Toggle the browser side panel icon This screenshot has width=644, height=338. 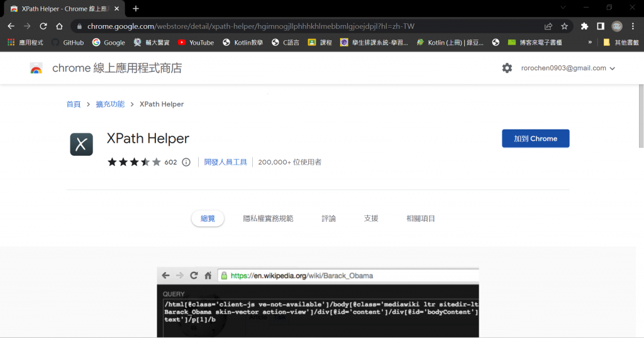click(x=601, y=26)
